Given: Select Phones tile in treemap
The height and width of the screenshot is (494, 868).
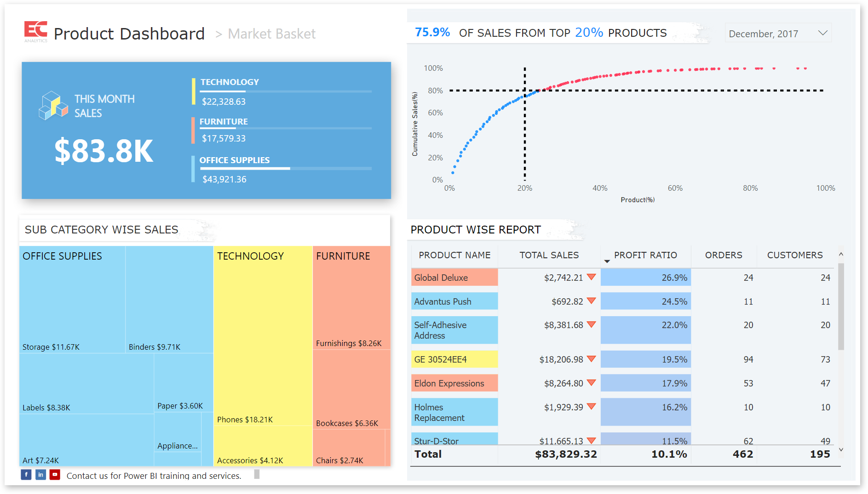Looking at the screenshot, I should click(263, 335).
